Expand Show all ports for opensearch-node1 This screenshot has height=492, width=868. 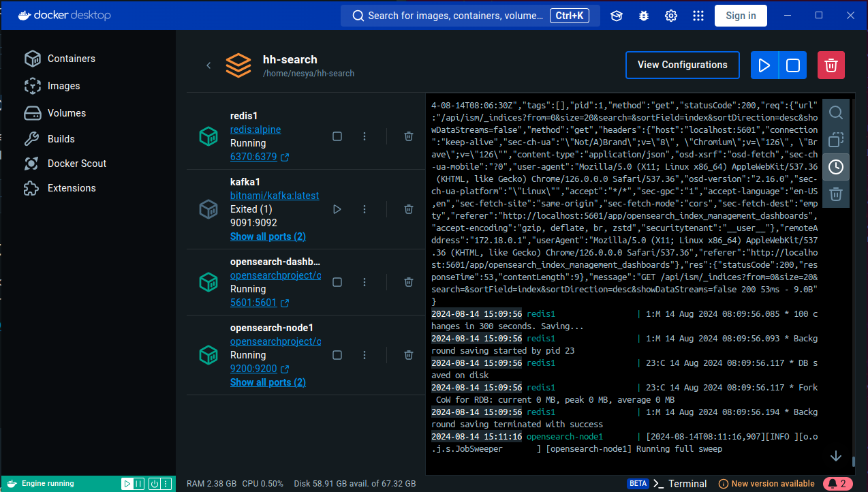pos(268,382)
